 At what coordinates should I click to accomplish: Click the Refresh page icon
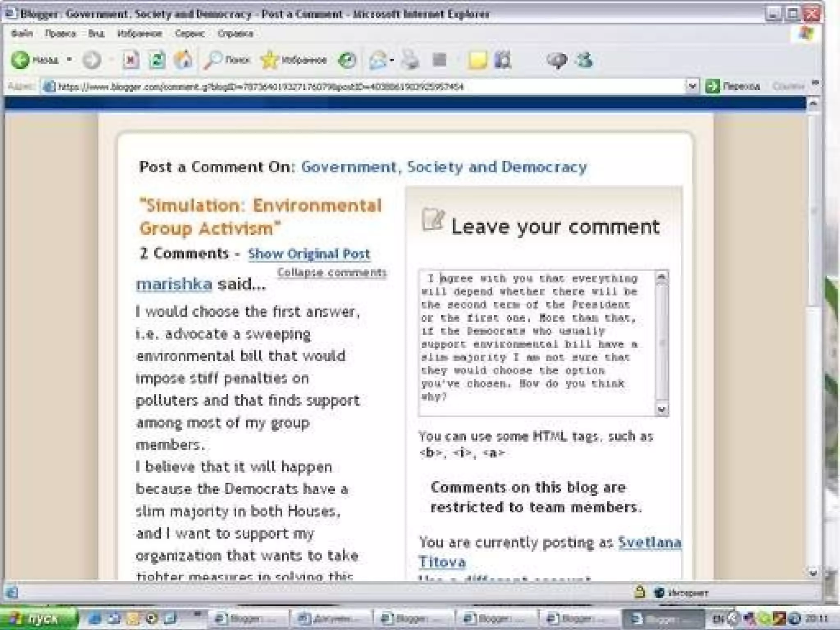click(x=157, y=60)
